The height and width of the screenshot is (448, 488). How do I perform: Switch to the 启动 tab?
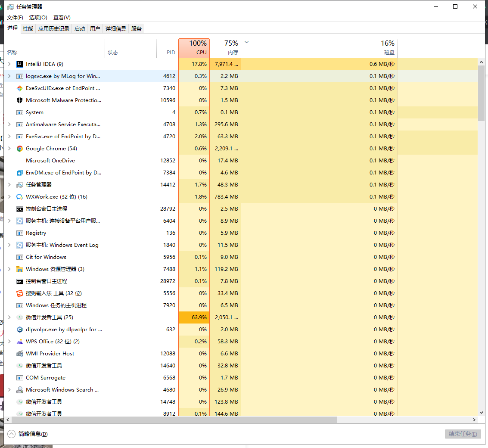(x=80, y=28)
